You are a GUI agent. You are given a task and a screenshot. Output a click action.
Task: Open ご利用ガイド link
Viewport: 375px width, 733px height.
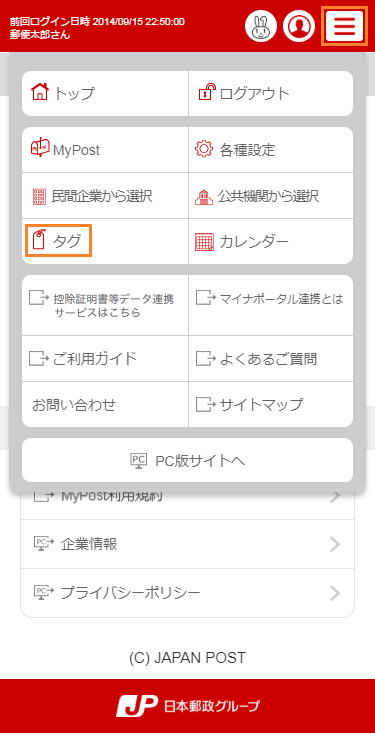(x=105, y=359)
